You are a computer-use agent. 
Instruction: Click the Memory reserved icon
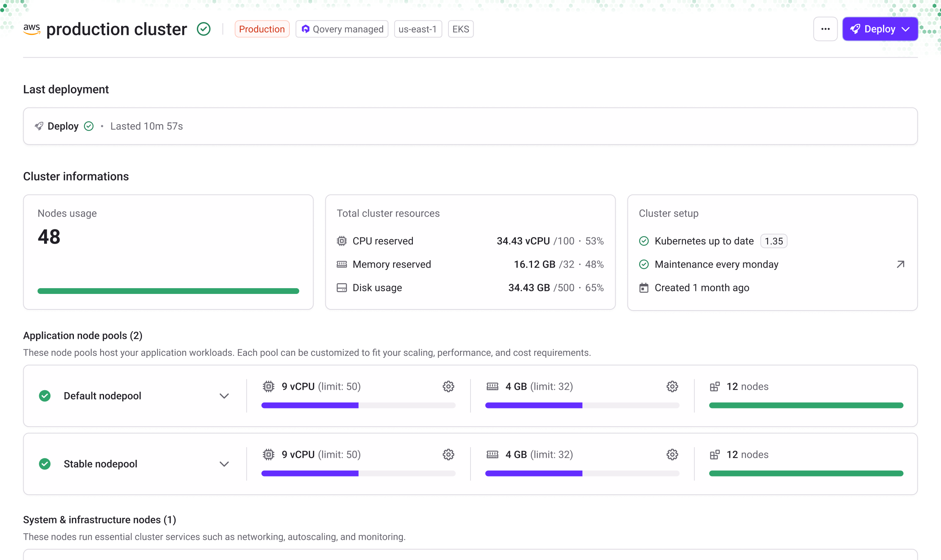pyautogui.click(x=342, y=264)
